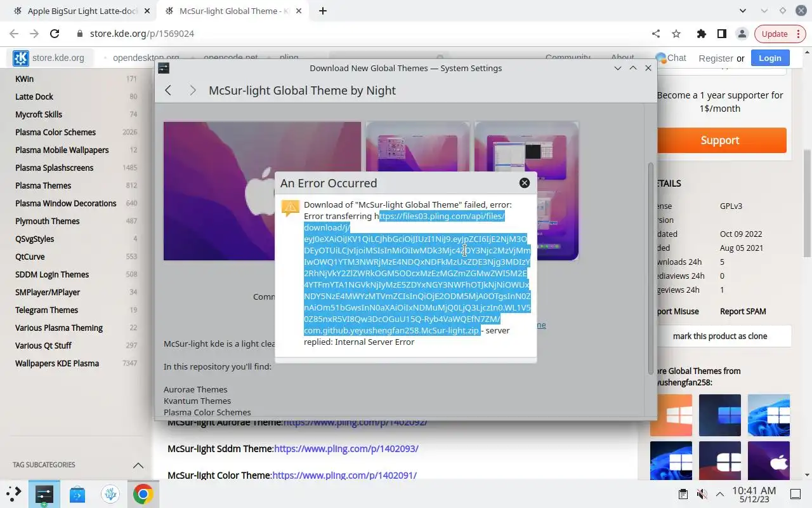Open the Register link
The height and width of the screenshot is (508, 812).
[x=716, y=58]
